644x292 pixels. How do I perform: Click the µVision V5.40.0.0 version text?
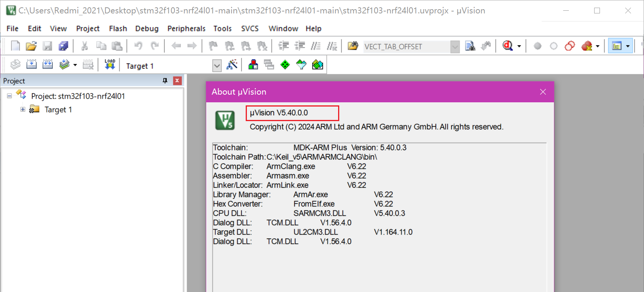point(279,113)
